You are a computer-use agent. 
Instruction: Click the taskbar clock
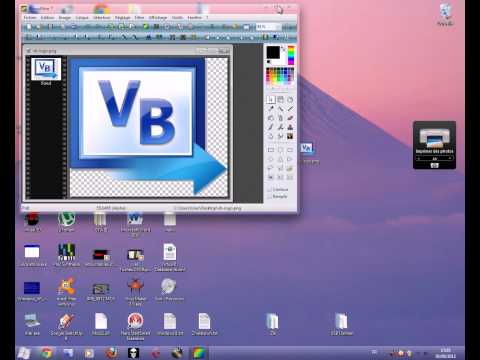click(445, 353)
